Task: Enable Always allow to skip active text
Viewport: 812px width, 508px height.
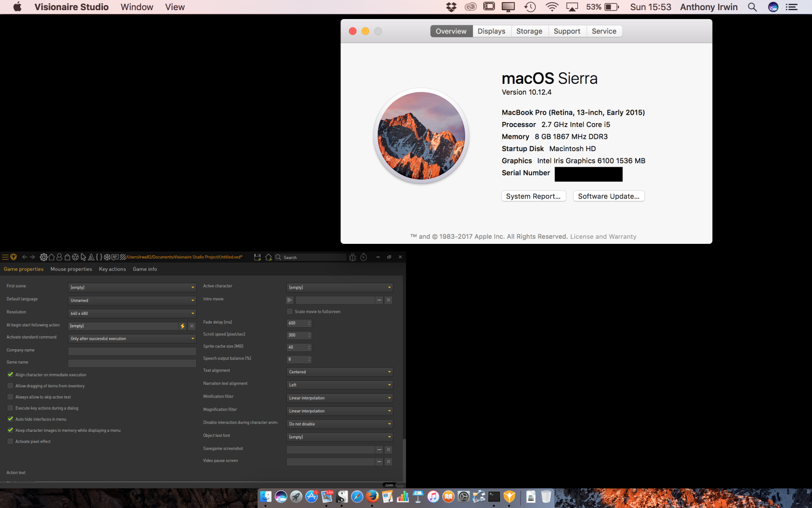Action: point(10,397)
